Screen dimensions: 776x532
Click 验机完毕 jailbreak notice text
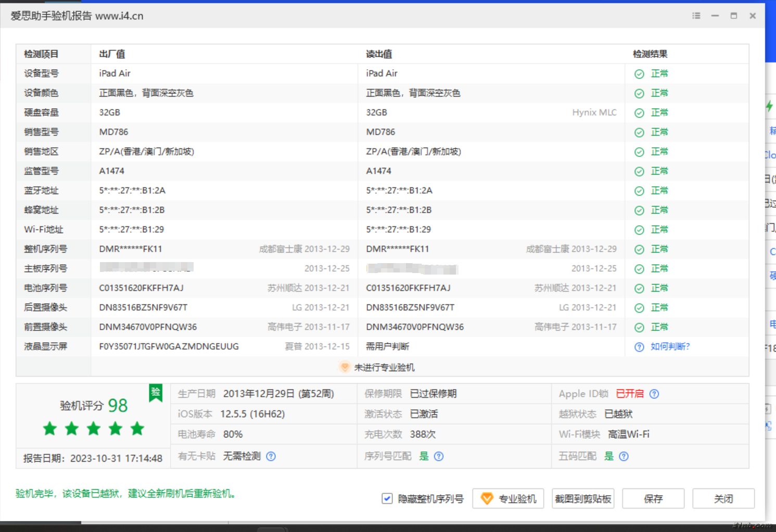pyautogui.click(x=125, y=494)
